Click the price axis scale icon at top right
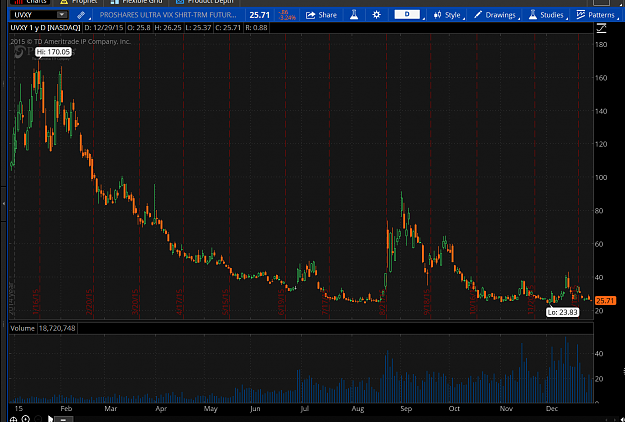 click(x=601, y=28)
